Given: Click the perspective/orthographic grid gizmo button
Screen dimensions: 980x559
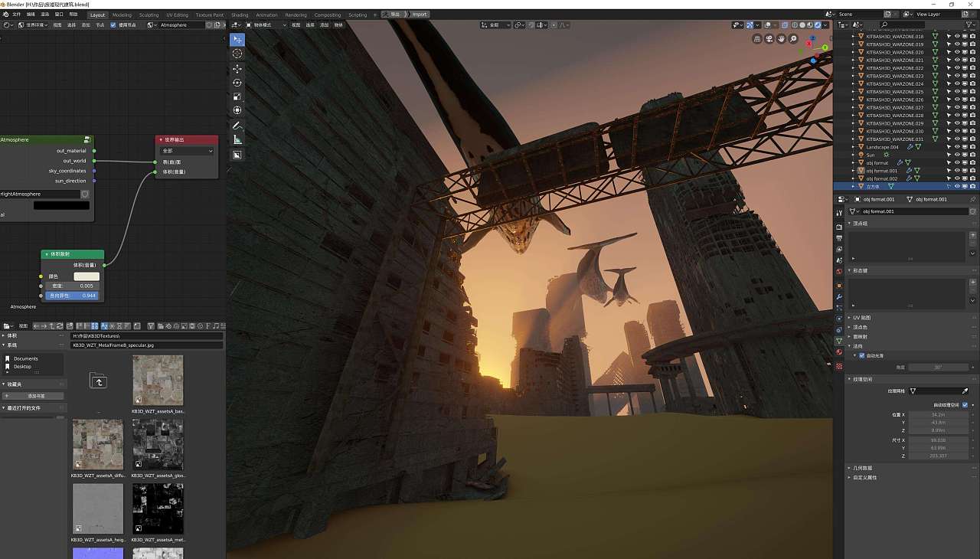Looking at the screenshot, I should (757, 39).
